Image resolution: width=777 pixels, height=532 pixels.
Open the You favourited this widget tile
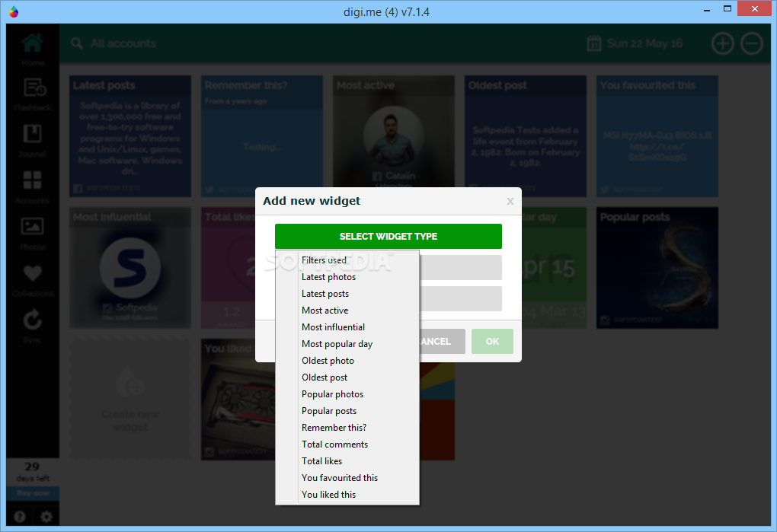657,136
